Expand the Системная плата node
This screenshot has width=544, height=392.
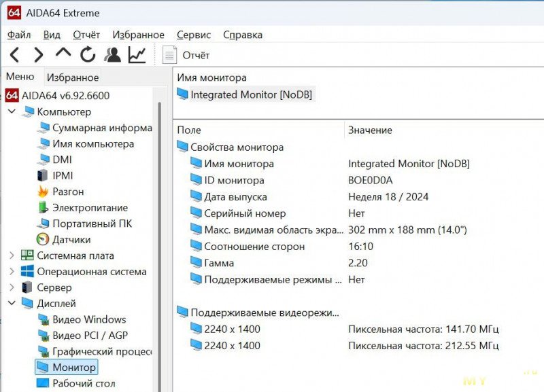[x=12, y=255]
